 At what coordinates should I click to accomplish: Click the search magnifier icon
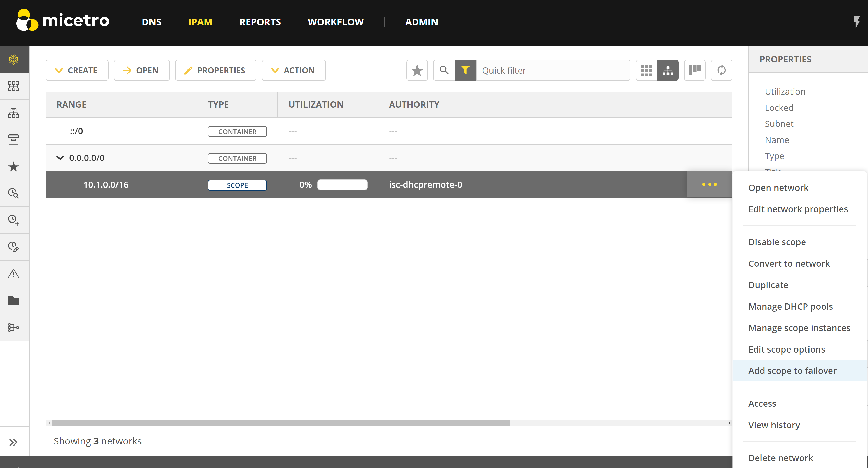[444, 70]
